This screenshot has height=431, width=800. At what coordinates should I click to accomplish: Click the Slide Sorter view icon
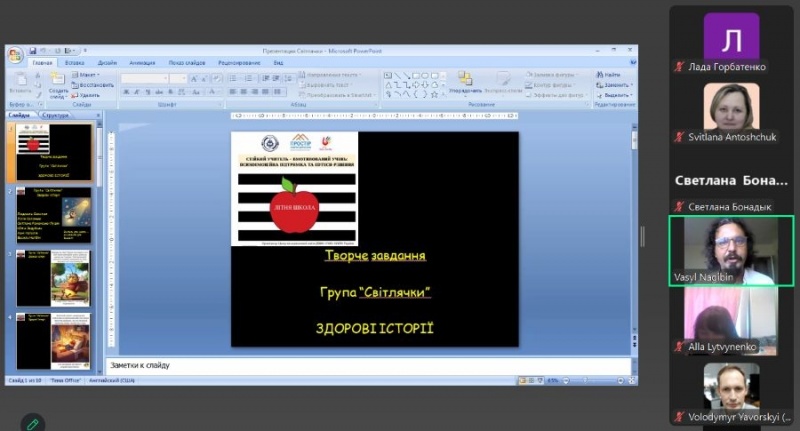[x=531, y=381]
